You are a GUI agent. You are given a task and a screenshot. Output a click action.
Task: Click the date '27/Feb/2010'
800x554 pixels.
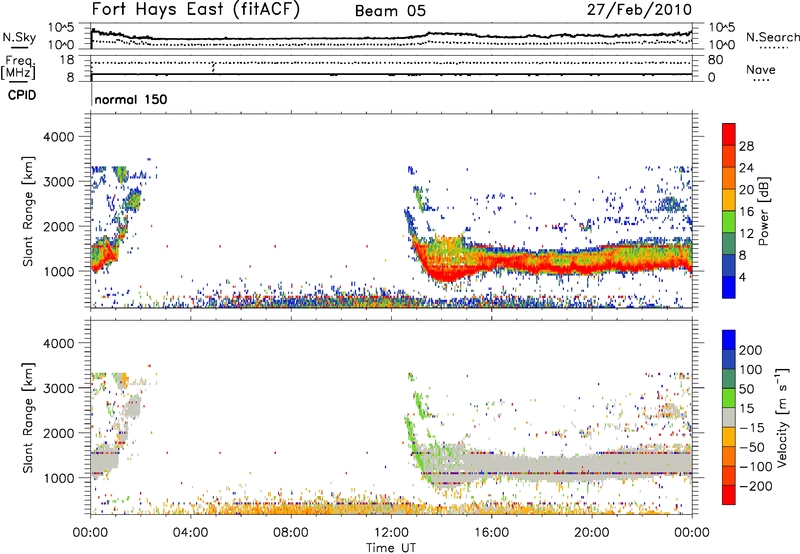639,10
